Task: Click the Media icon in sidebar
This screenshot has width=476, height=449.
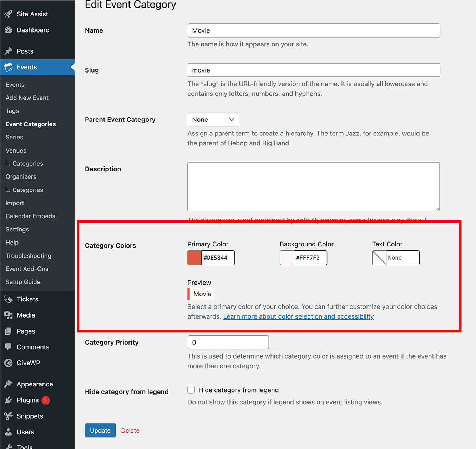Action: point(9,315)
